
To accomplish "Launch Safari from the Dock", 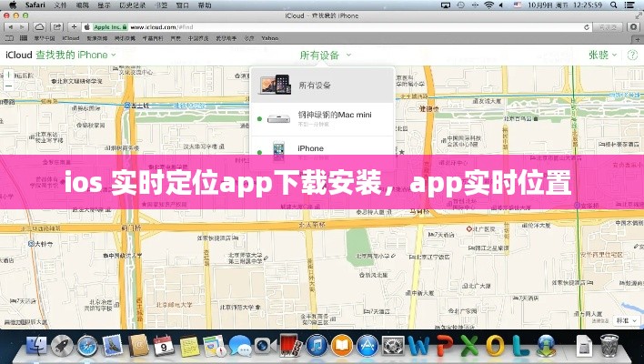I will [87, 346].
